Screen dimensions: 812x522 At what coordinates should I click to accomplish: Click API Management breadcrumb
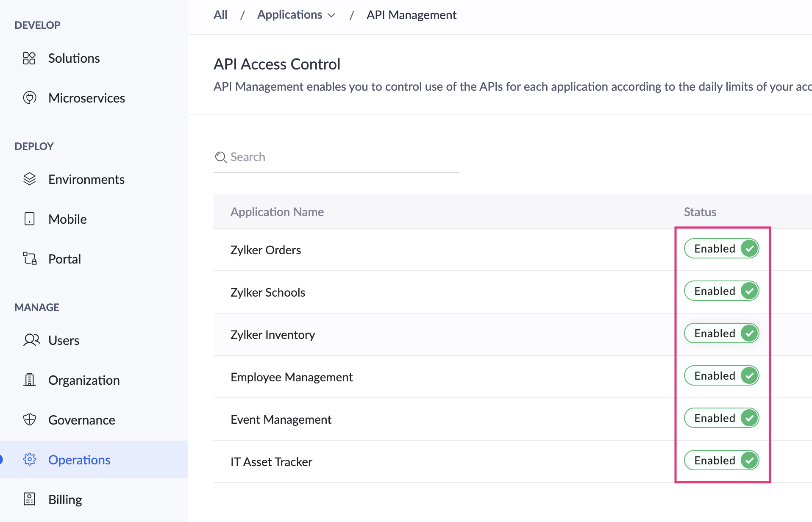411,15
